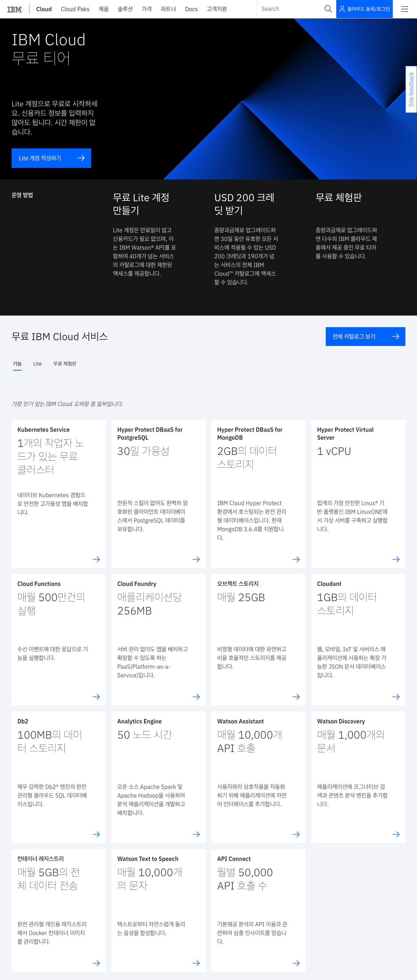Viewport: 417px width, 980px height.
Task: Open the Db2 card title
Action: (23, 721)
